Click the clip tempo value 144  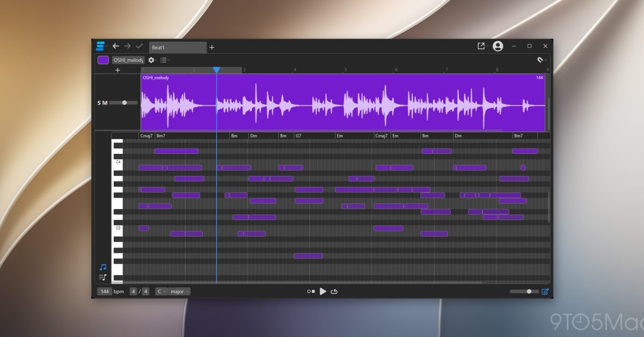pyautogui.click(x=539, y=78)
